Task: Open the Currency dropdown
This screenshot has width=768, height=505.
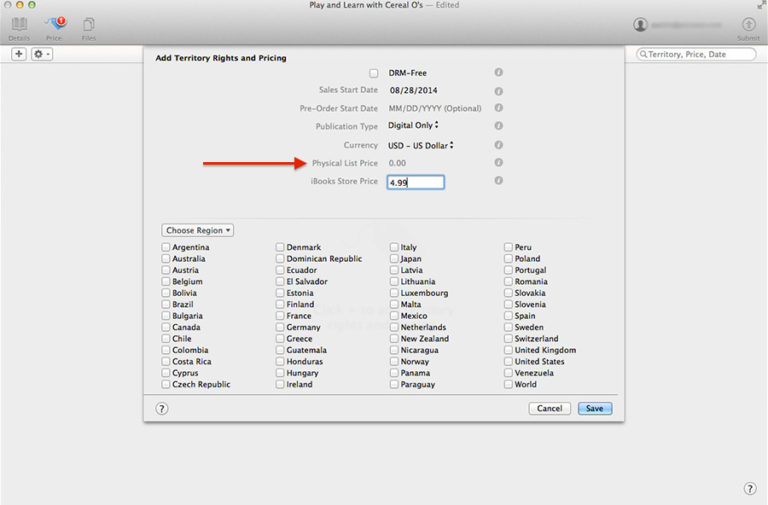Action: coord(421,145)
